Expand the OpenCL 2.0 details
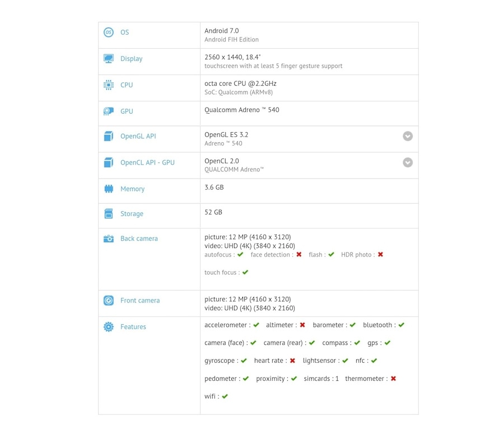Viewport: 504px width, 448px height. click(408, 162)
